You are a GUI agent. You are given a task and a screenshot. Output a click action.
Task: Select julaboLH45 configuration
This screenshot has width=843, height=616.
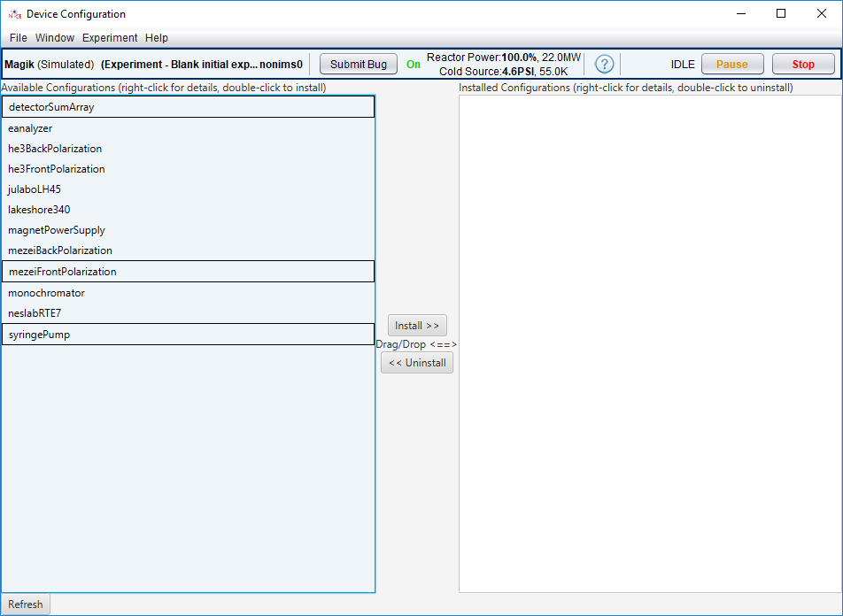[x=188, y=189]
